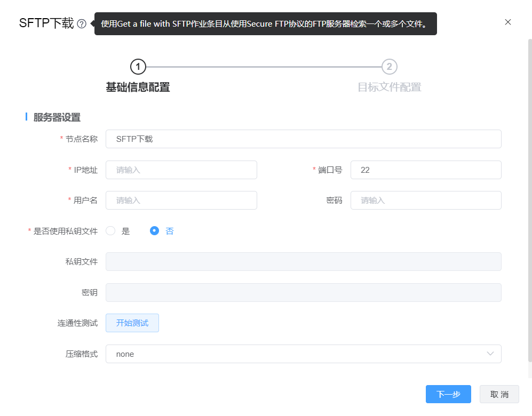Click the 端口号 field containing 22
The height and width of the screenshot is (416, 532).
tap(425, 170)
